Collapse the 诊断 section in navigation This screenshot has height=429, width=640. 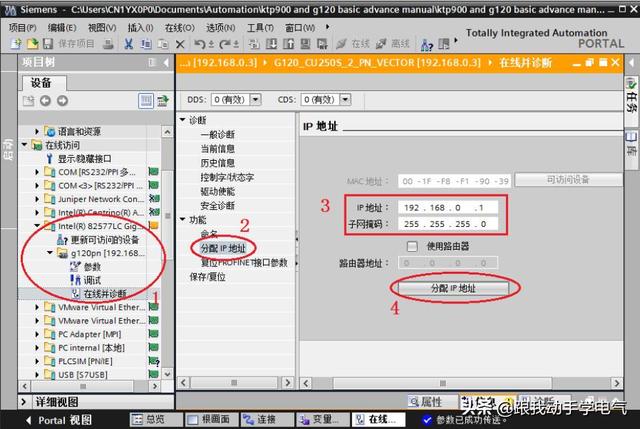pyautogui.click(x=182, y=120)
